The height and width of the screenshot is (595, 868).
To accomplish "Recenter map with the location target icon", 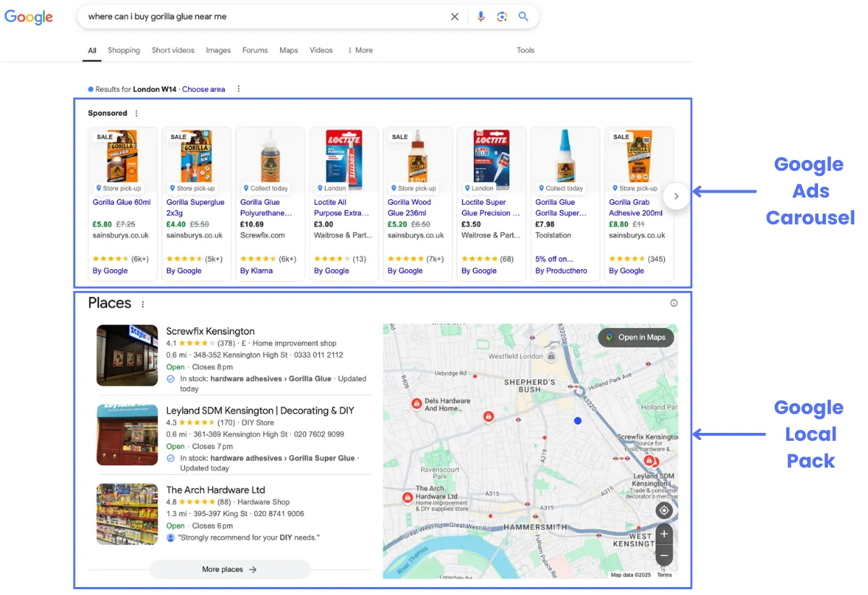I will pos(664,510).
